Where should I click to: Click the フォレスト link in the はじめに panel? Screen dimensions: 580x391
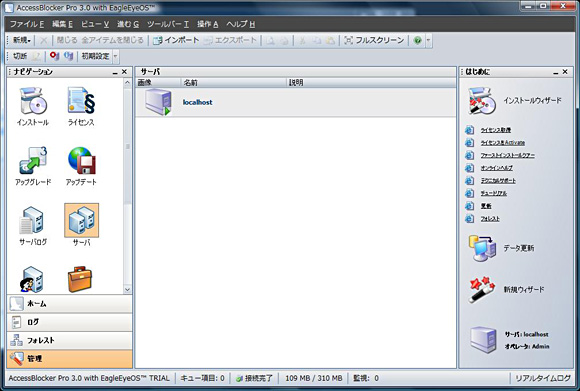coord(490,219)
